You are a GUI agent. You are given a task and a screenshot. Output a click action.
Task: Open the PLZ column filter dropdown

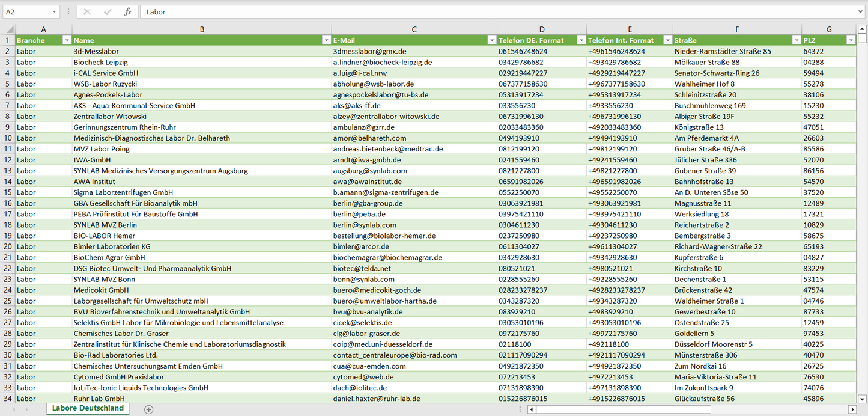(851, 40)
